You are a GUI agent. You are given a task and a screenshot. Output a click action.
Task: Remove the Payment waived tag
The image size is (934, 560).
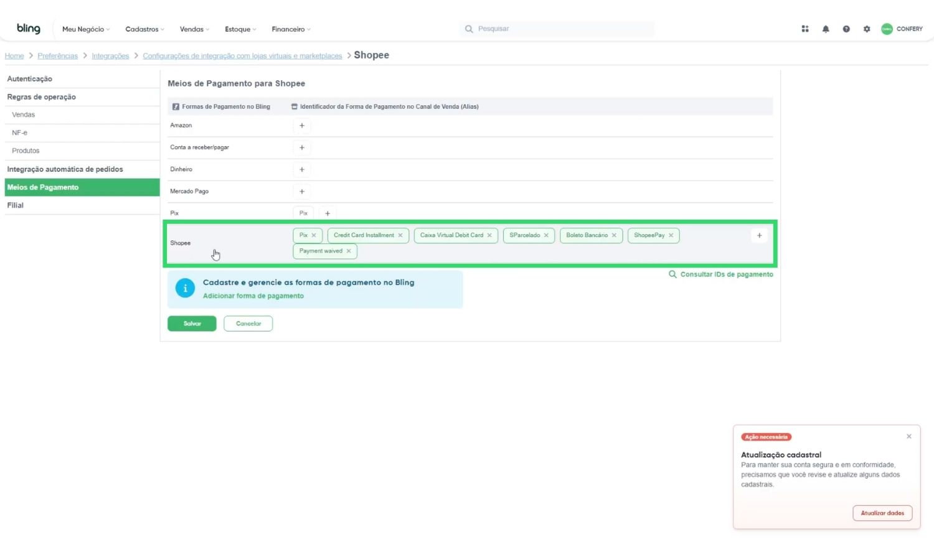349,251
